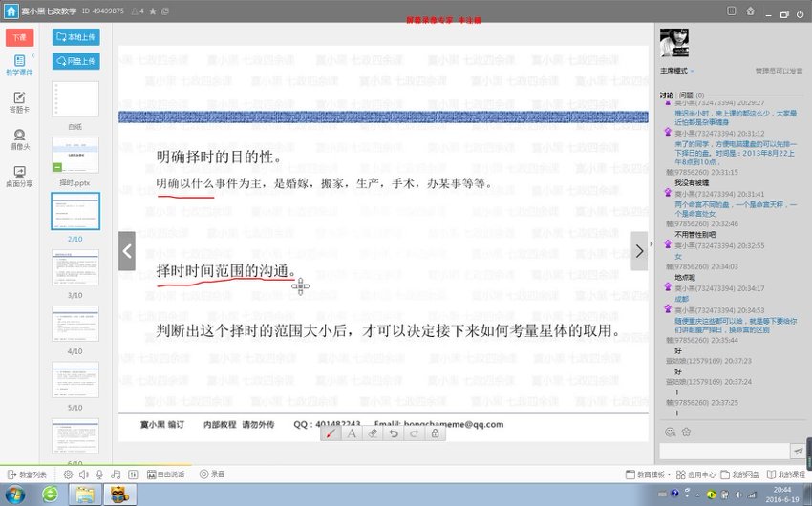The width and height of the screenshot is (812, 506).
Task: Click the star favorite icon in the title bar
Action: click(x=153, y=11)
